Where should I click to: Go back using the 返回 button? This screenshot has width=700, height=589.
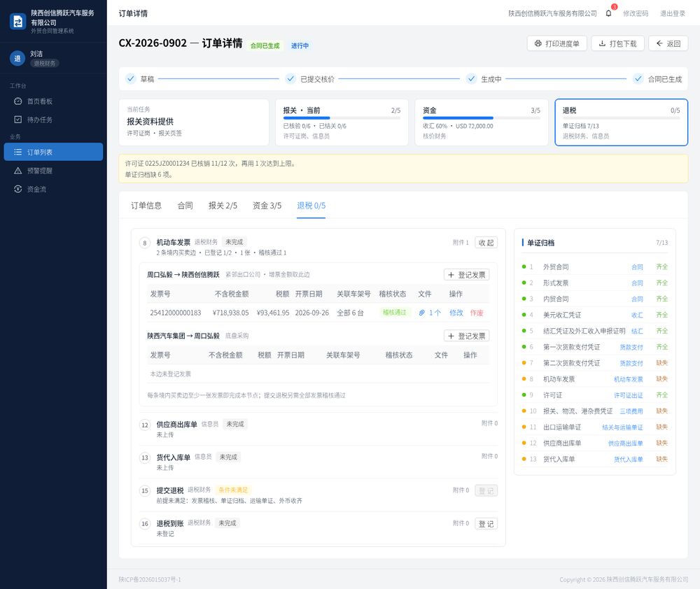point(668,43)
